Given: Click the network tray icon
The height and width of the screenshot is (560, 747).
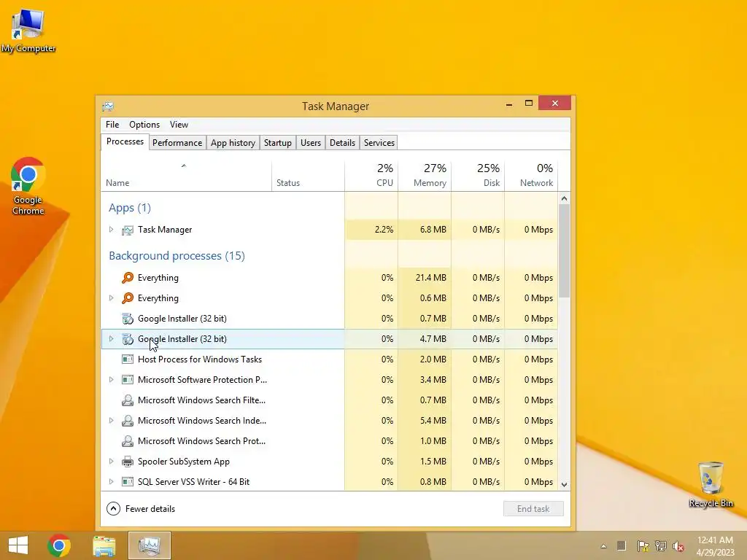Looking at the screenshot, I should 661,546.
